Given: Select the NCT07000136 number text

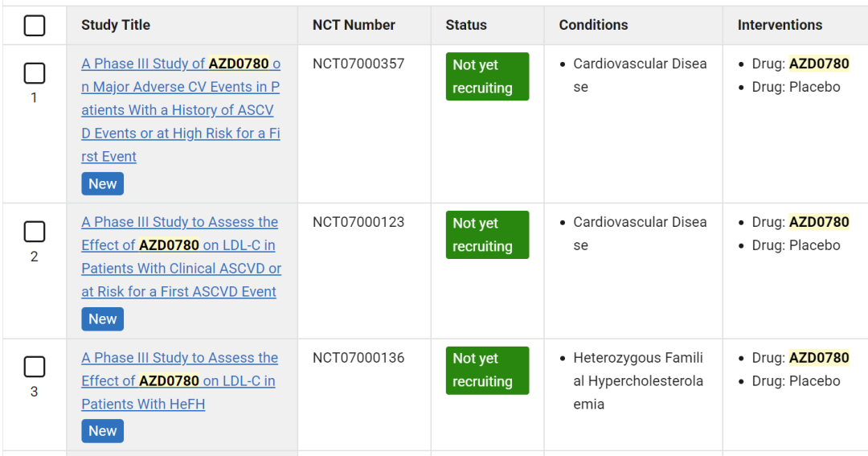Looking at the screenshot, I should click(x=358, y=358).
